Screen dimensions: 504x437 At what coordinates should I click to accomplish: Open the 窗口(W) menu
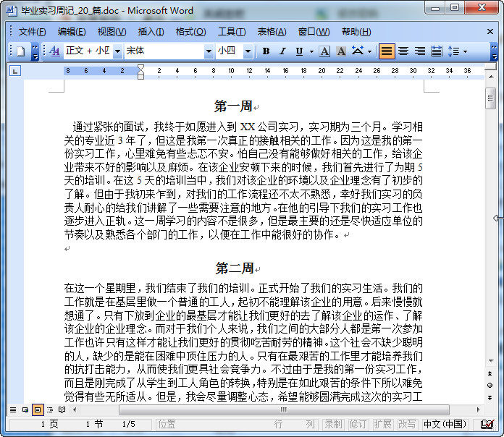click(x=314, y=32)
